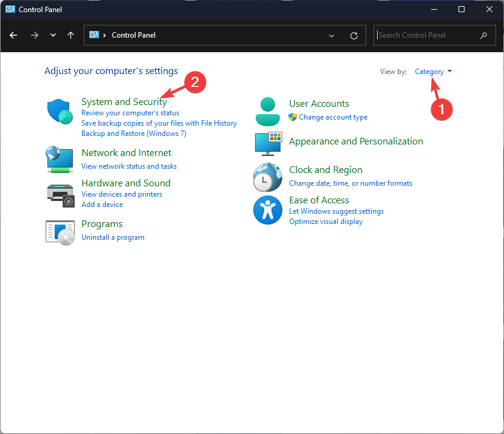
Task: Click the User Accounts person icon
Action: pos(267,112)
